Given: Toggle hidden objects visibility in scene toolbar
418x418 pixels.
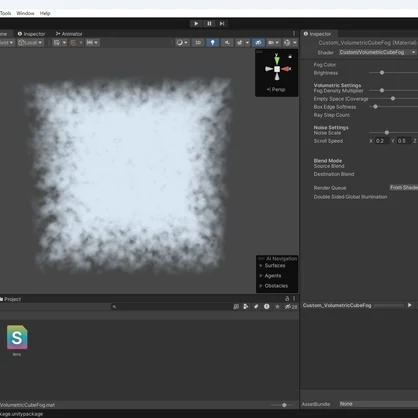Looking at the screenshot, I should coord(258,43).
